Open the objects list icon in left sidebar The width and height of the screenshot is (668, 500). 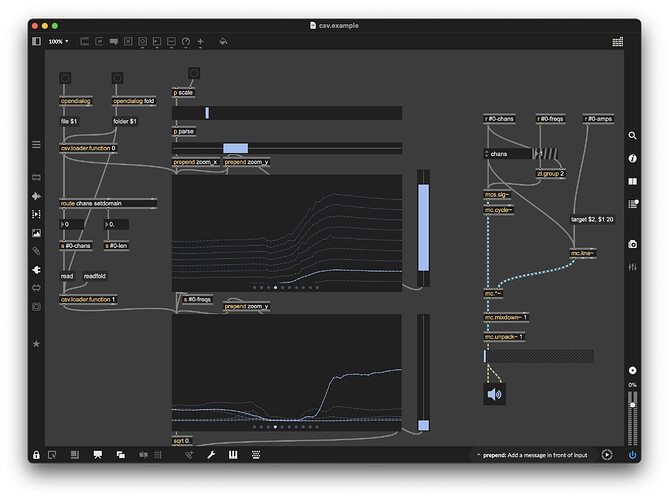(37, 144)
